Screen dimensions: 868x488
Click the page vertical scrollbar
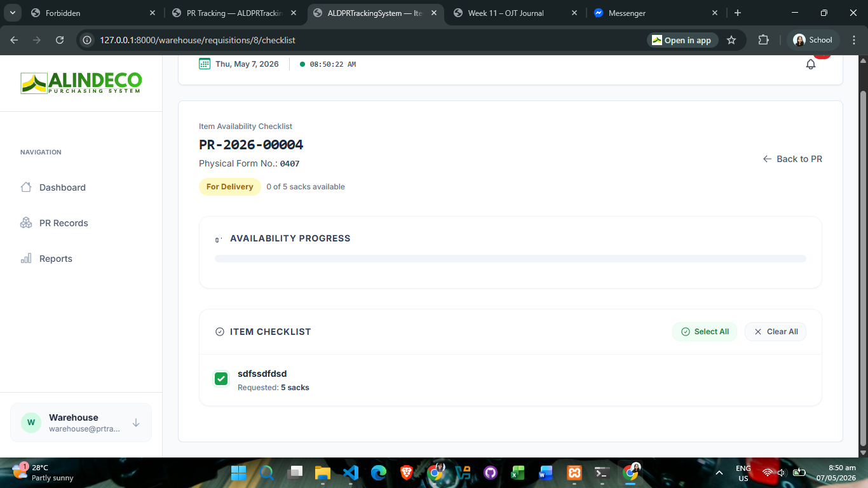863,267
